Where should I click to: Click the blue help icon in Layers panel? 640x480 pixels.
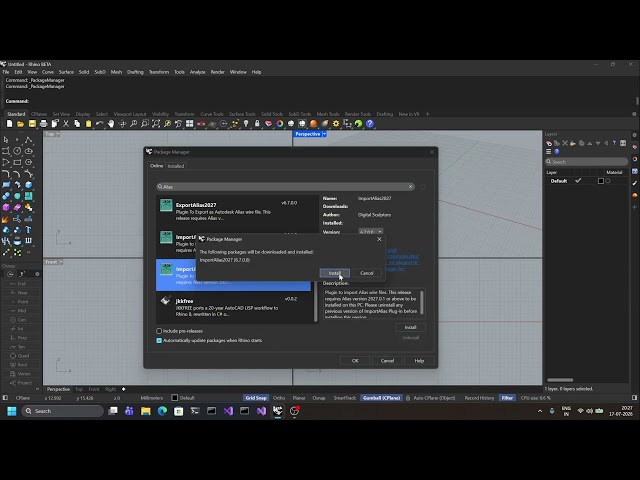pyautogui.click(x=557, y=151)
